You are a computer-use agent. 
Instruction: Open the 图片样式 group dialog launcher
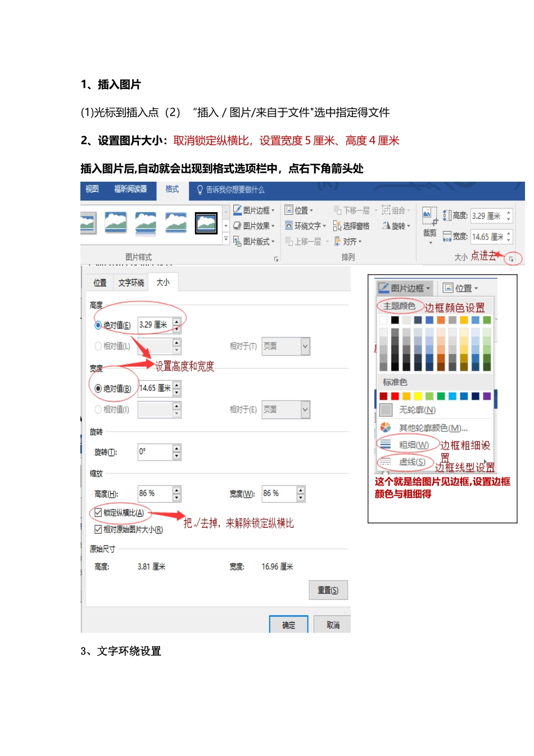click(x=276, y=259)
